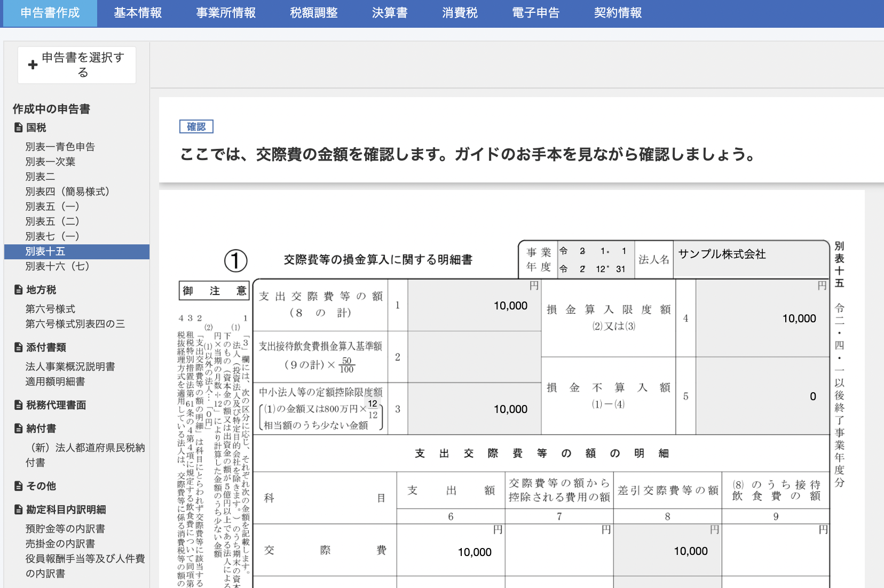The image size is (884, 588).
Task: Open 別表四（簡易様式） form
Action: coord(67,192)
